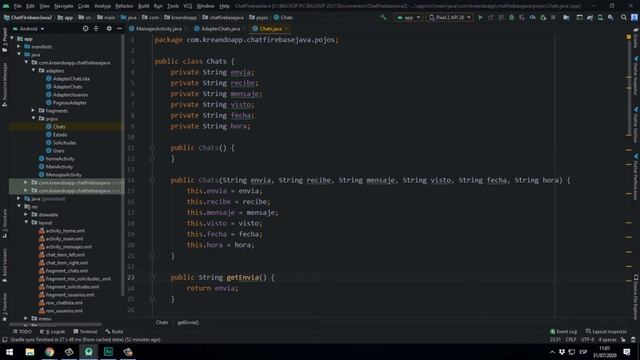Collapse the layout folder

click(26, 222)
